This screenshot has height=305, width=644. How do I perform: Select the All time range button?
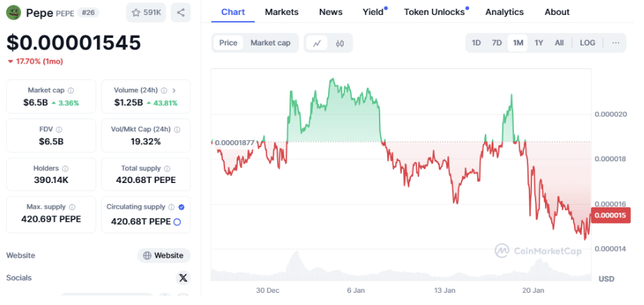[559, 43]
